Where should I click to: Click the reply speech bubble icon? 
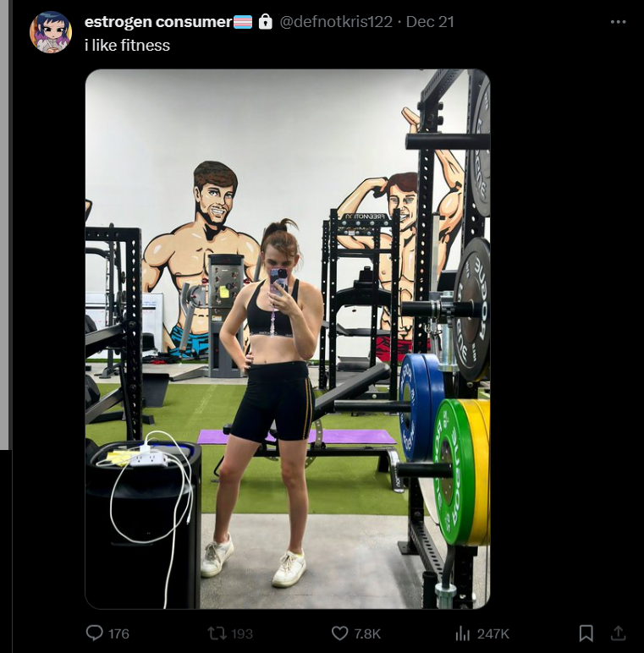pyautogui.click(x=94, y=633)
